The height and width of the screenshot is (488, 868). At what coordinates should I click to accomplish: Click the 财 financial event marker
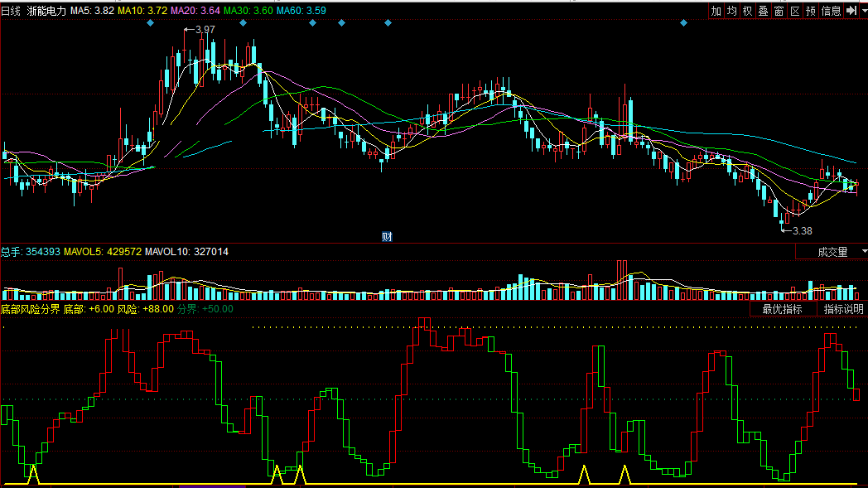tap(387, 237)
